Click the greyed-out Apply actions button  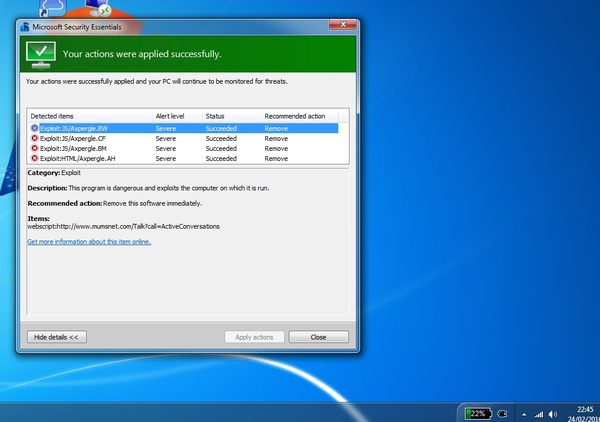[254, 337]
